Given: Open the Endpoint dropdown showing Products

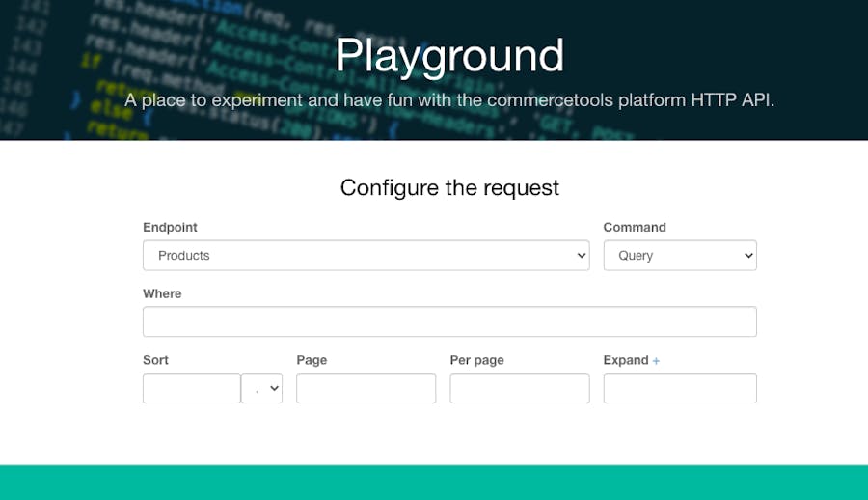Looking at the screenshot, I should click(x=366, y=256).
